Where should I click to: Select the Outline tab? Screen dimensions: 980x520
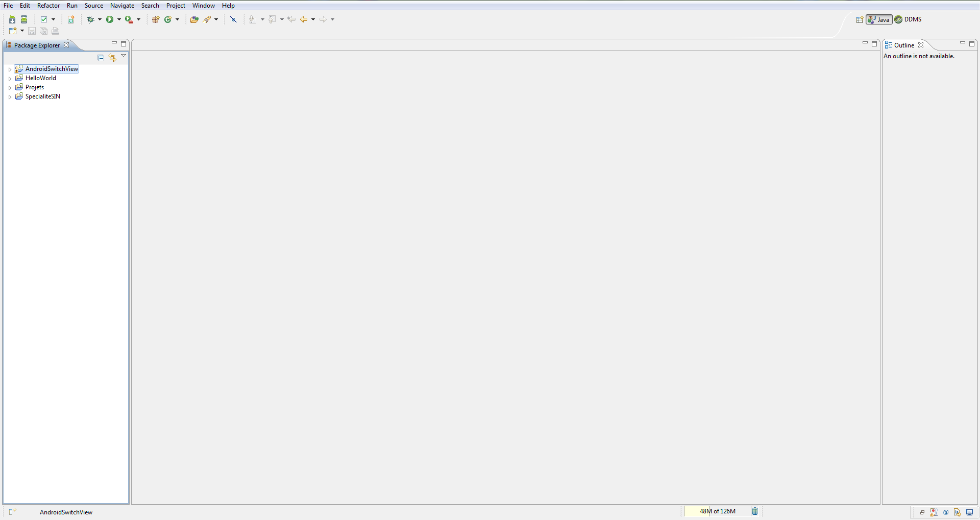click(904, 45)
